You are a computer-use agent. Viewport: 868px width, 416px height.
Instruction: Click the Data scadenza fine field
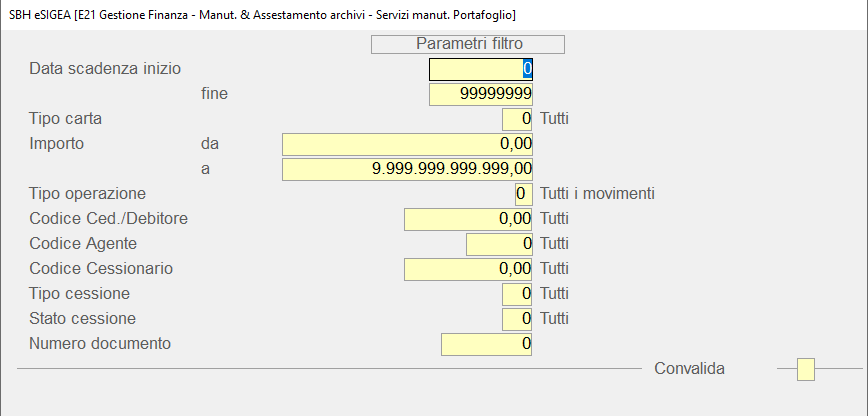[x=481, y=94]
